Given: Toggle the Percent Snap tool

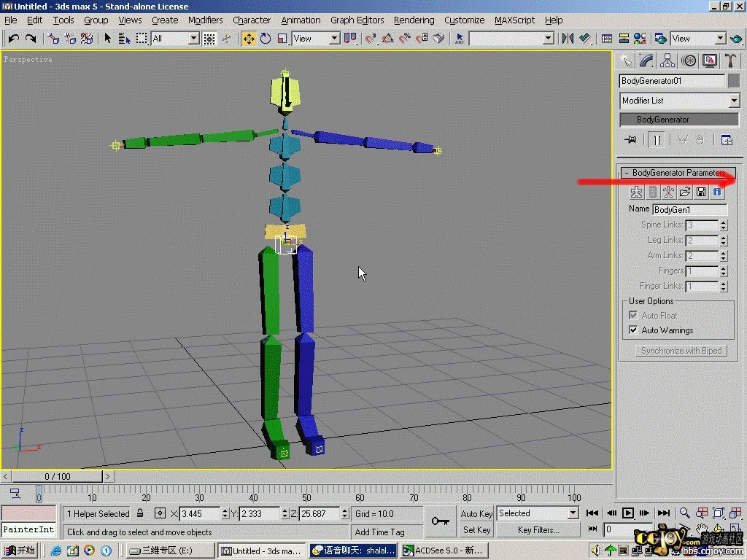Looking at the screenshot, I should pyautogui.click(x=405, y=39).
